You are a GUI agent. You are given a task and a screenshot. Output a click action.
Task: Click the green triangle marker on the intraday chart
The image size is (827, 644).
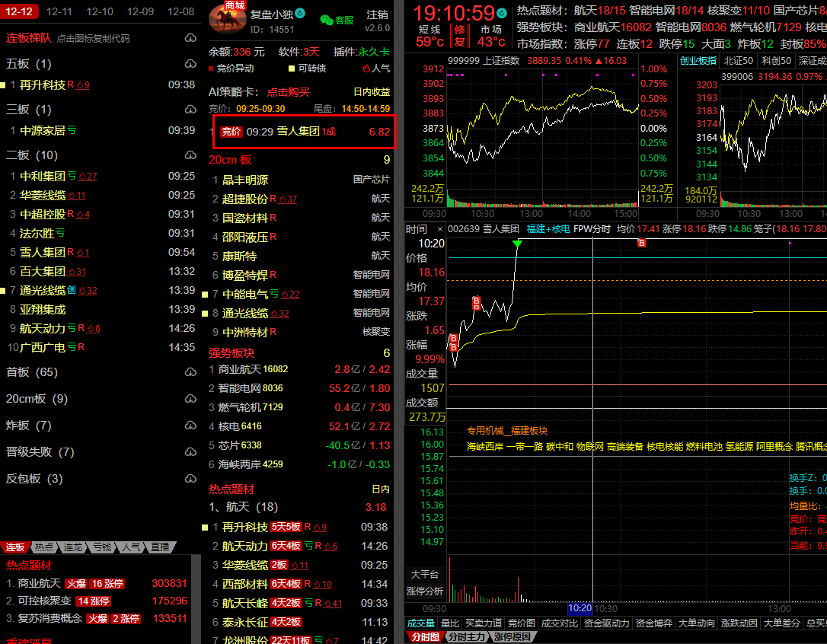(518, 244)
